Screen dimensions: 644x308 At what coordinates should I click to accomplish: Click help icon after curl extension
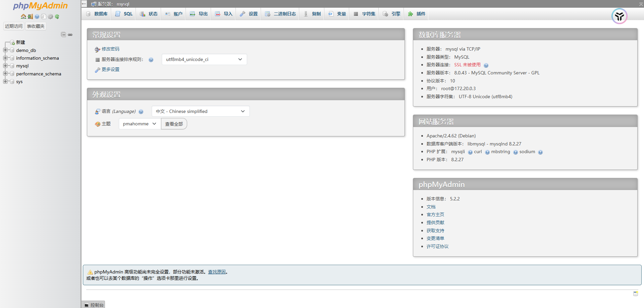(x=487, y=152)
